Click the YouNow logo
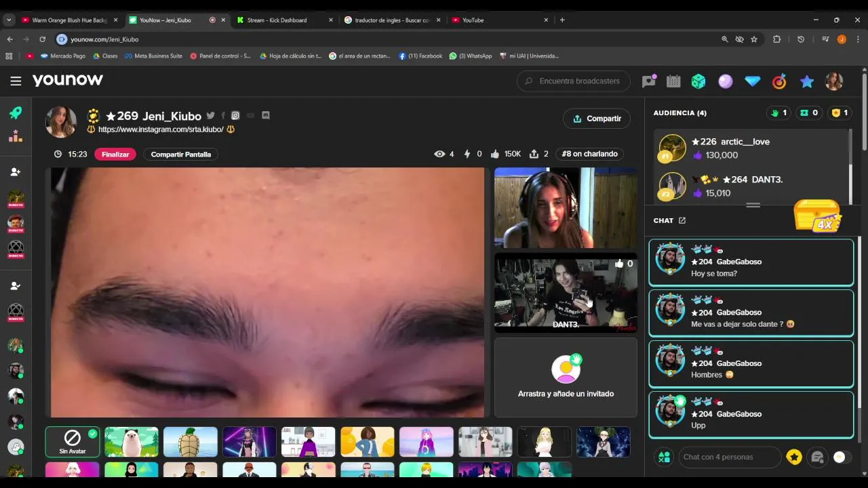Screen dimensions: 868x488 coord(68,80)
